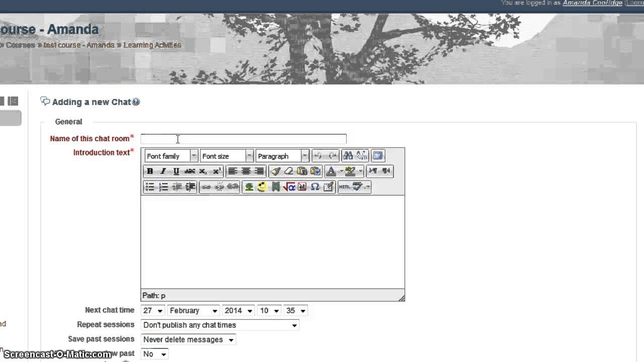This screenshot has width=644, height=362.
Task: Open the year dropdown showing 2014
Action: [238, 311]
